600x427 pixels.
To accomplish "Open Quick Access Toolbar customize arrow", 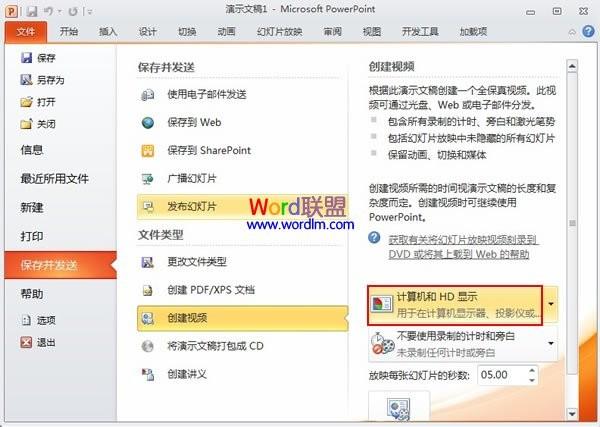I will pos(90,12).
